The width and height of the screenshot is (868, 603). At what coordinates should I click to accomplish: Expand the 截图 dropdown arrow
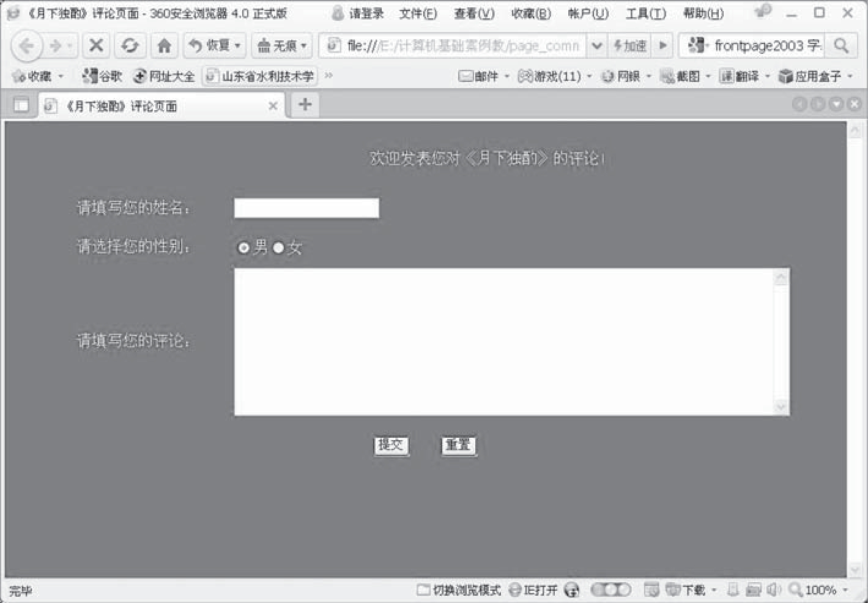(708, 77)
